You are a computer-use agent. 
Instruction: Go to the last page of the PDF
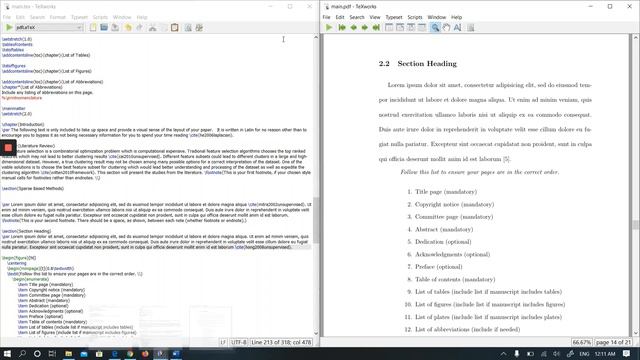376,27
